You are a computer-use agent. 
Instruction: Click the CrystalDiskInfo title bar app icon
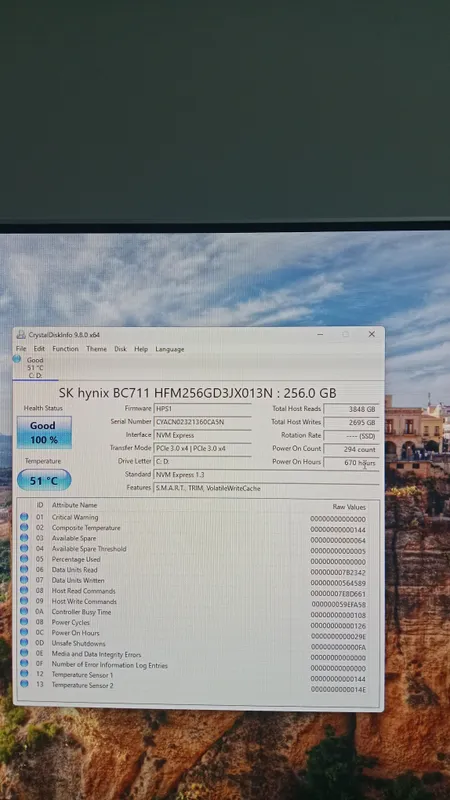pos(21,335)
